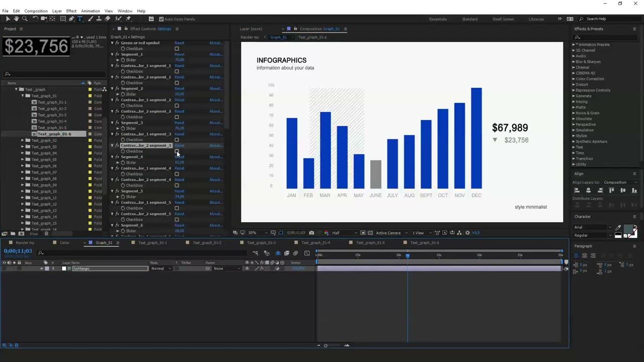The height and width of the screenshot is (362, 644).
Task: Open the Graph Editor button
Action: tap(307, 253)
